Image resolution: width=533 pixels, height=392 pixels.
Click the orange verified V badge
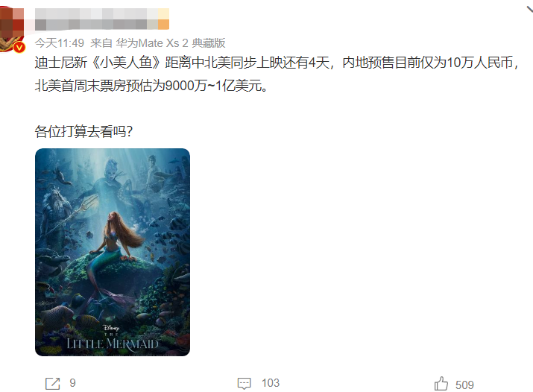point(19,47)
